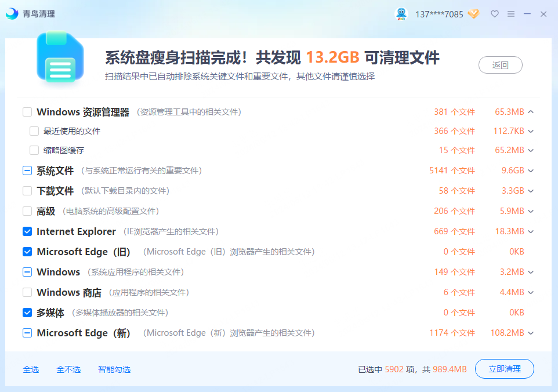Screen dimensions: 558x392
Task: Check the 缩略图缓存 checkbox
Action: 34,150
